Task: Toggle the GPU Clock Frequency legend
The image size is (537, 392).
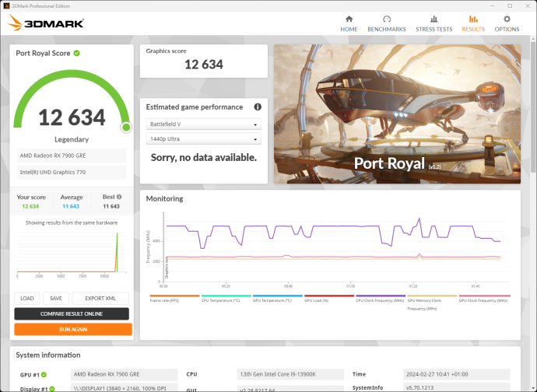Action: coord(485,298)
